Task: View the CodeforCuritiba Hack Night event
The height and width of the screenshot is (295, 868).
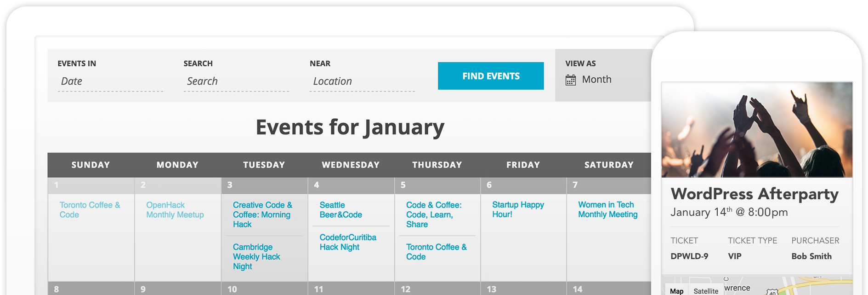Action: pos(347,242)
